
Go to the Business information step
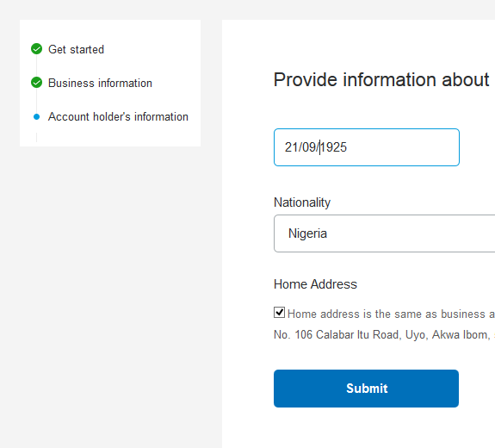tap(100, 83)
